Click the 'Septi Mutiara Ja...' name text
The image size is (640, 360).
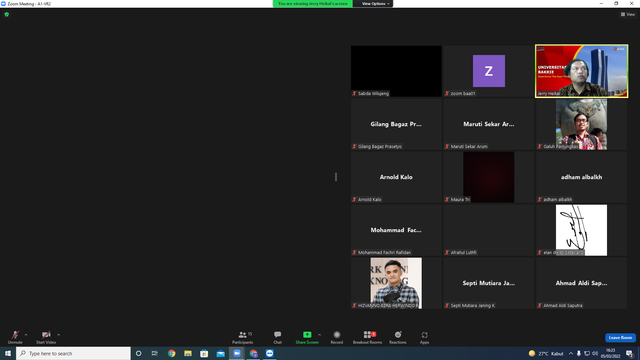coord(489,283)
